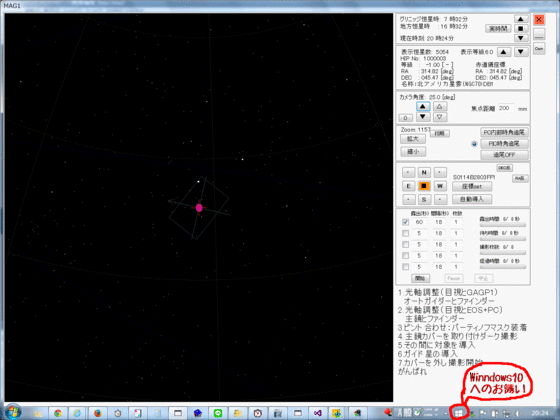Image resolution: width=560 pixels, height=420 pixels.
Task: Click the blue tracking indicator beside PIC時角追尾
Action: click(x=474, y=144)
